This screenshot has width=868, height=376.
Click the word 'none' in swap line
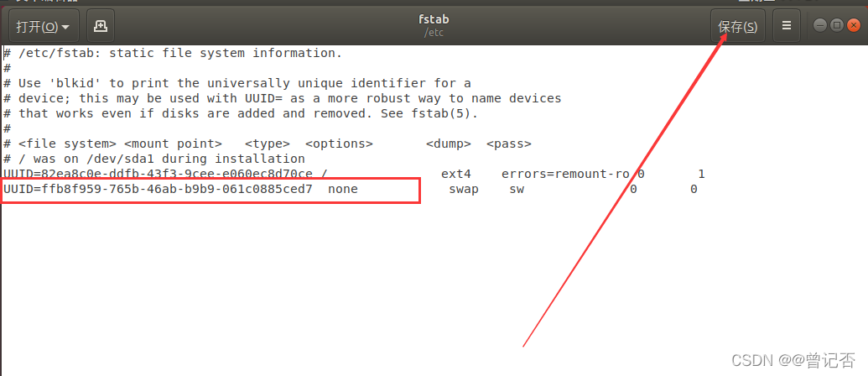tap(342, 189)
